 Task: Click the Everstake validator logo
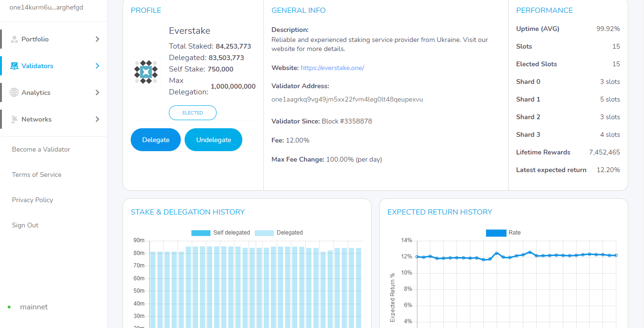point(146,72)
